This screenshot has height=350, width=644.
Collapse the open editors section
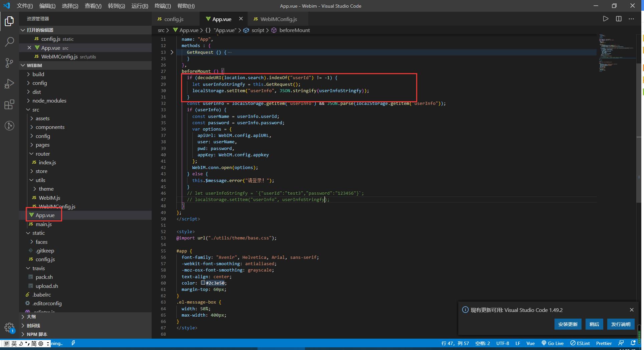23,30
